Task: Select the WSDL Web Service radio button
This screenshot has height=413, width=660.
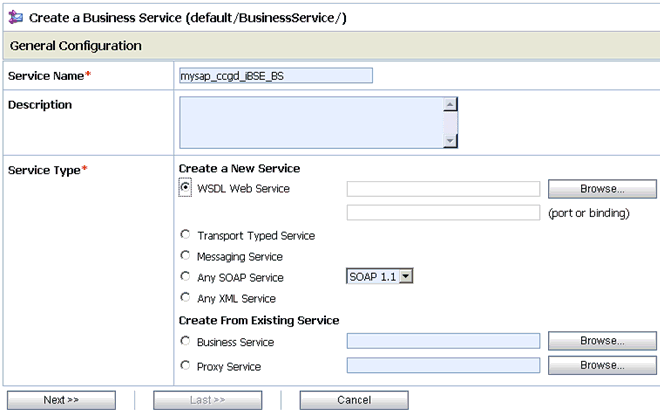Action: pos(185,187)
